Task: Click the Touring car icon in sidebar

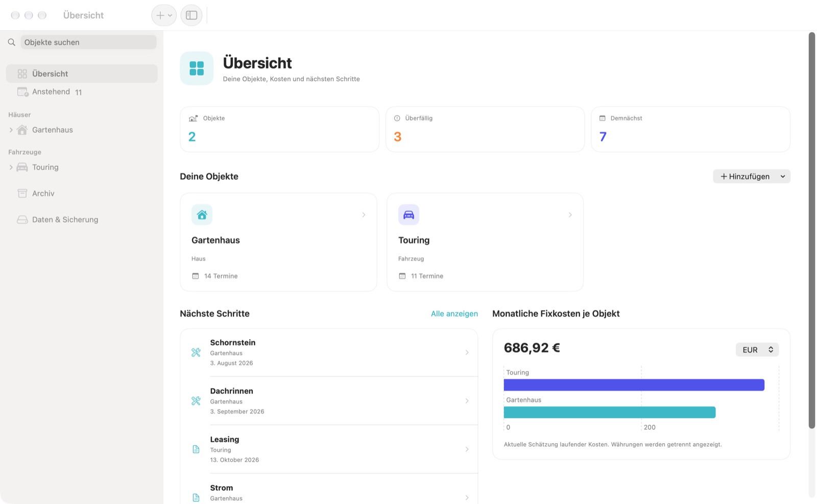Action: tap(22, 167)
